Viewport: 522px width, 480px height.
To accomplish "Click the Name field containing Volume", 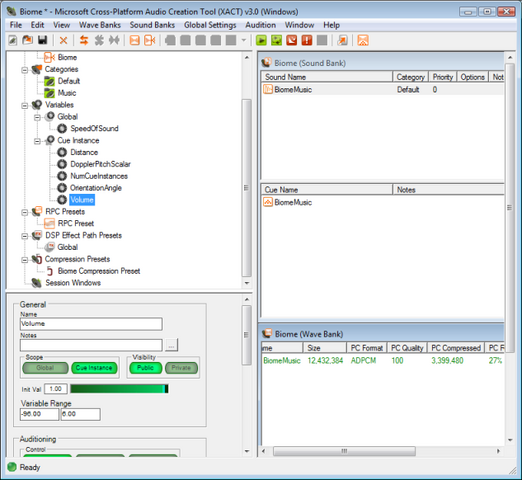I will 91,324.
